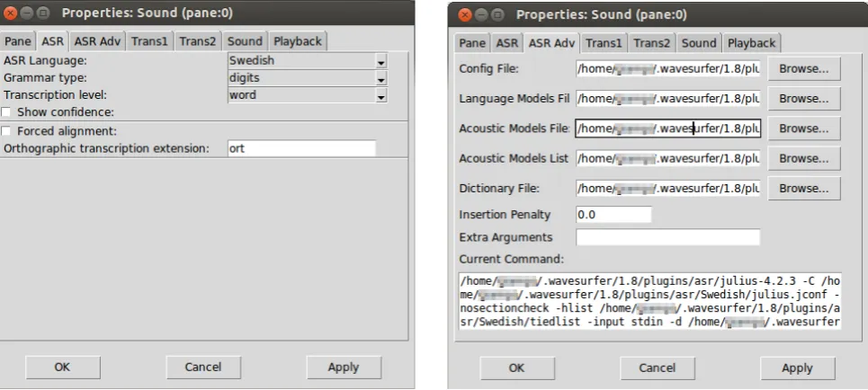Open the Trans1 tab in left window
The width and height of the screenshot is (868, 390).
[x=149, y=41]
